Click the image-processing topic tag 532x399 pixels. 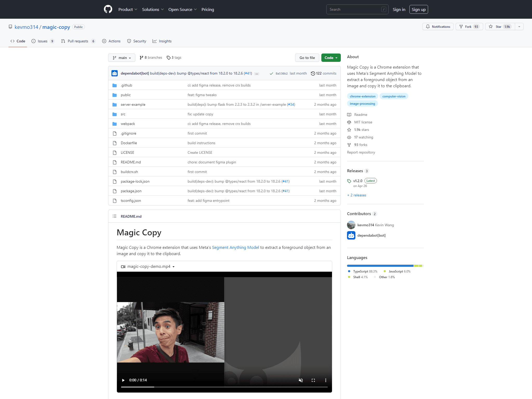(362, 104)
